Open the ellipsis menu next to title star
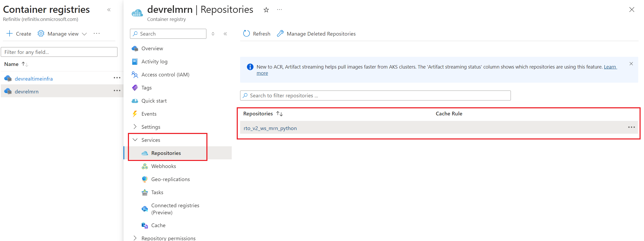This screenshot has height=241, width=644. point(279,10)
